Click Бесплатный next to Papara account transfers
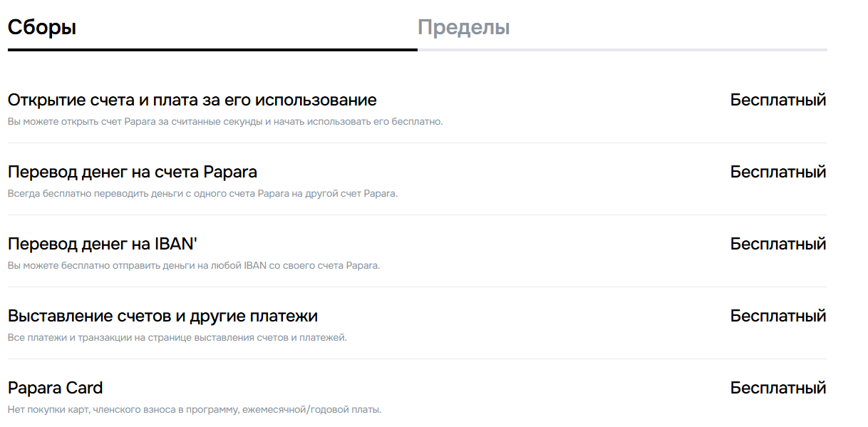 click(777, 172)
